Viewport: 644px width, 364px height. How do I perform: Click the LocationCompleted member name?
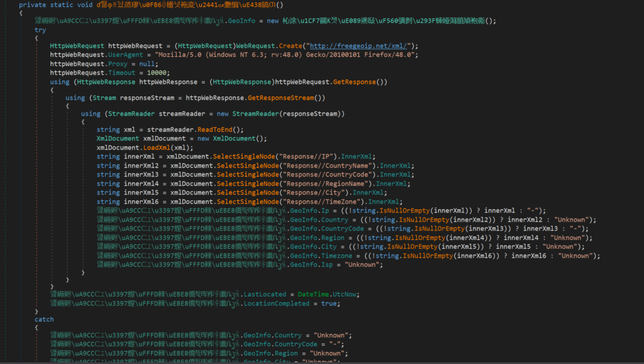(x=277, y=304)
